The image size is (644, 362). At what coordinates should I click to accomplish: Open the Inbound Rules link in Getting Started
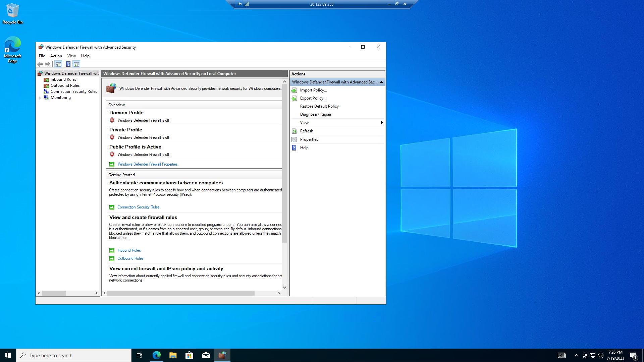(129, 250)
